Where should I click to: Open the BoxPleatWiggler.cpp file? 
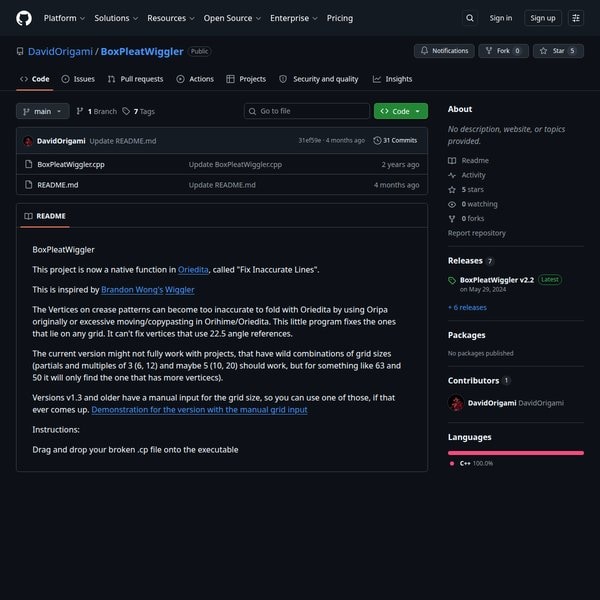click(71, 164)
